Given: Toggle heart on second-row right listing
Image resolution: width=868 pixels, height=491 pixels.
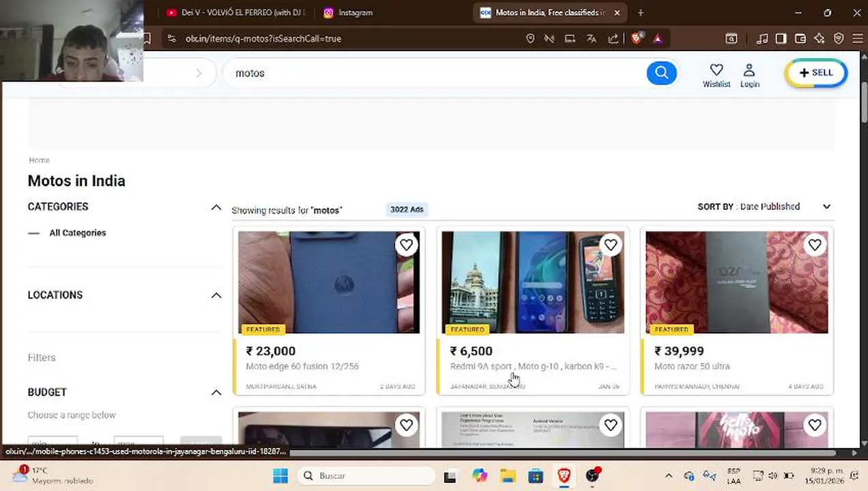Looking at the screenshot, I should coord(814,426).
